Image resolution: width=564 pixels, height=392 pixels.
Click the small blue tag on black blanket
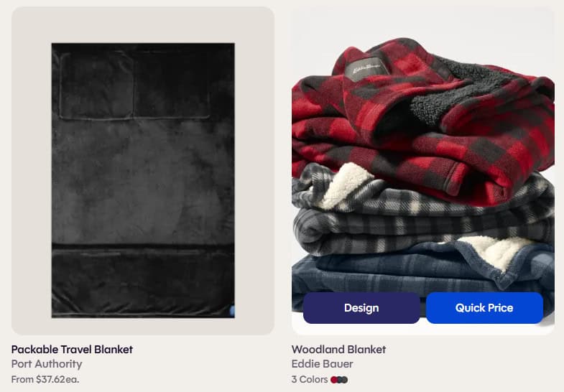232,311
